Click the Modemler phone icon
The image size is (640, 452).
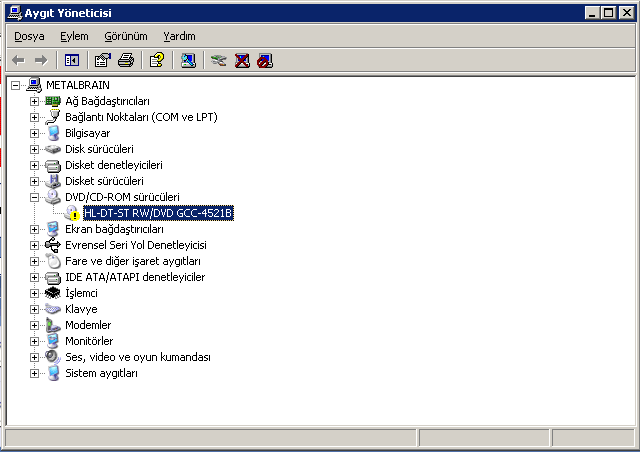tap(53, 325)
